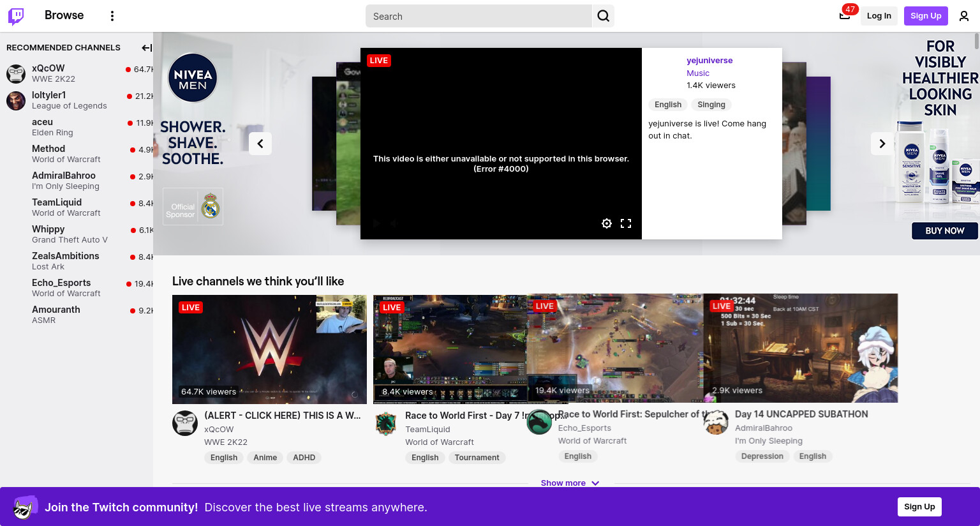Viewport: 980px width, 526px height.
Task: Open Method channel in sidebar
Action: (77, 154)
